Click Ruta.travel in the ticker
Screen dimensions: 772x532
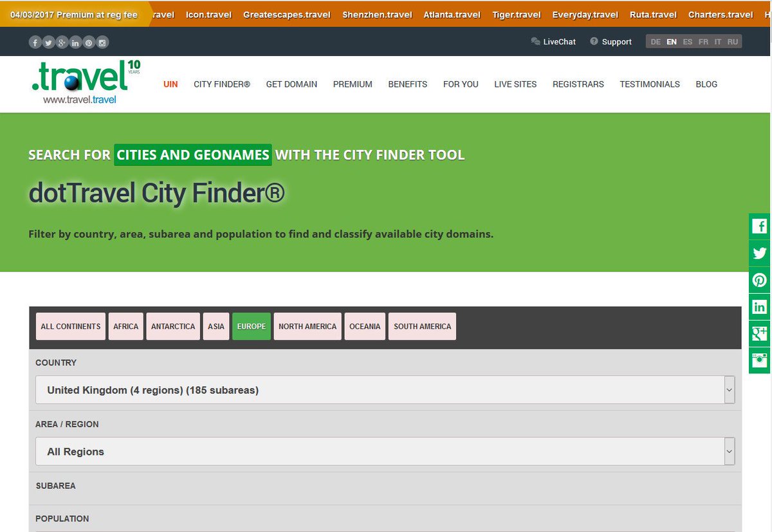653,14
